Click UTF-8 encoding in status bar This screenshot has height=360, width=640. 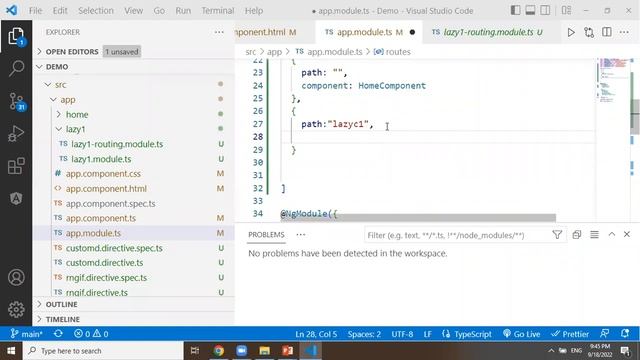tap(402, 334)
